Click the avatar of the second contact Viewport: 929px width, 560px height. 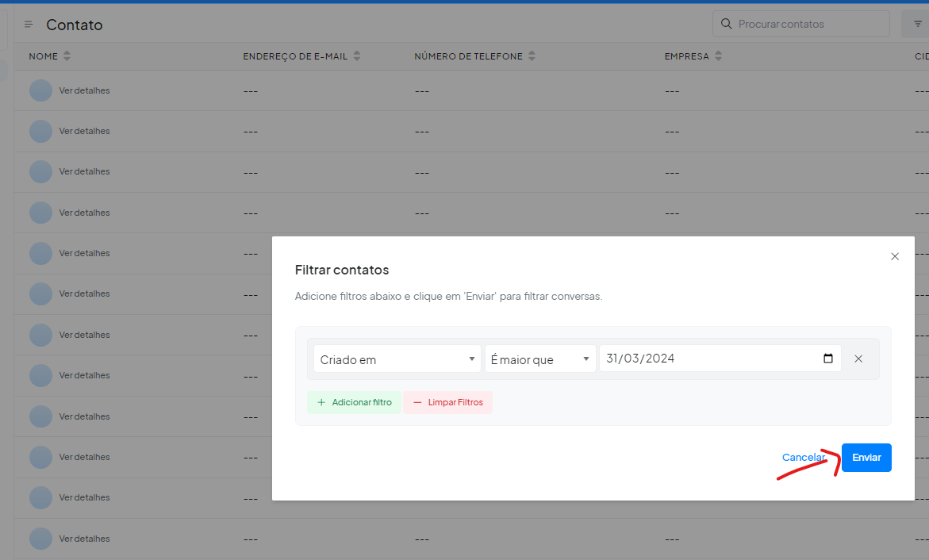pyautogui.click(x=40, y=131)
